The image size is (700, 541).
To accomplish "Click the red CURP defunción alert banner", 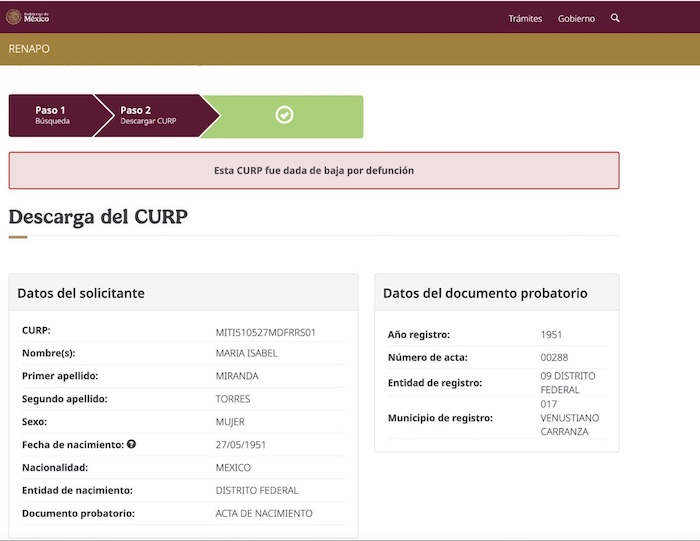I will tap(314, 170).
